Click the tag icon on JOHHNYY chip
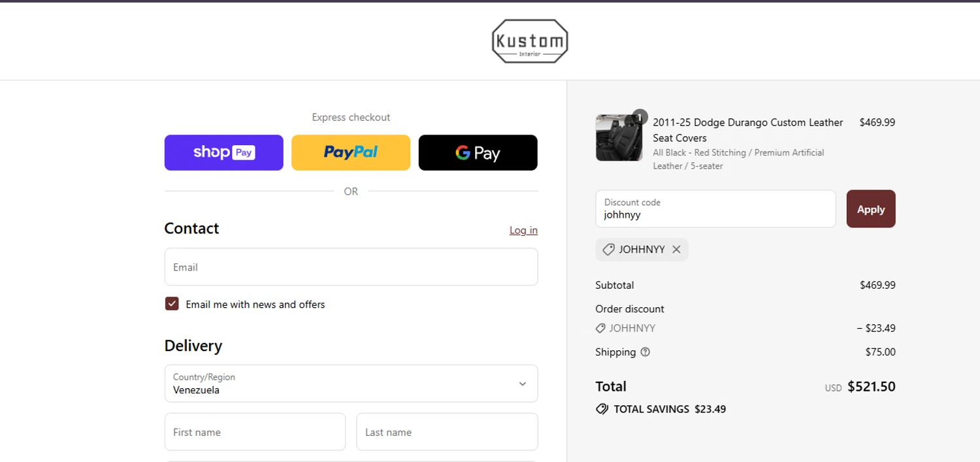The width and height of the screenshot is (980, 462). click(x=608, y=250)
